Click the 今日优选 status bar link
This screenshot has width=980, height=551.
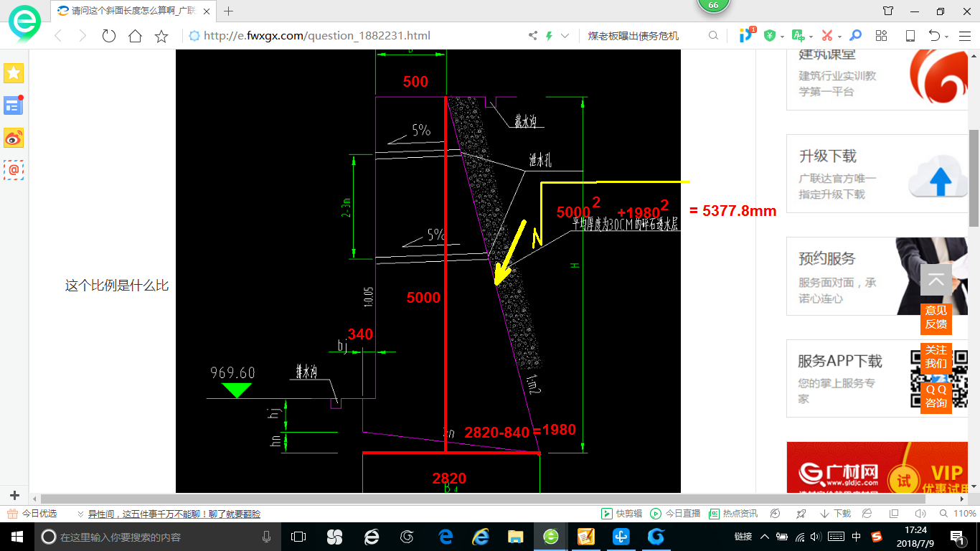tap(32, 514)
